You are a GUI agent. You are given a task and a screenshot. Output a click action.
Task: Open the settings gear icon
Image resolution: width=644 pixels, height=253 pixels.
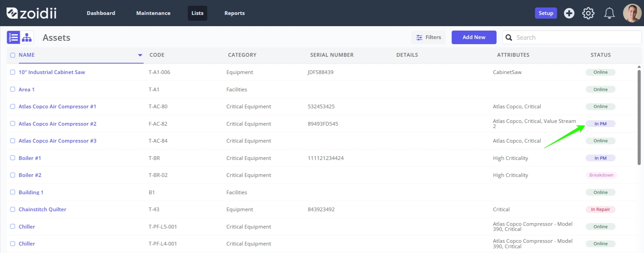coord(588,13)
